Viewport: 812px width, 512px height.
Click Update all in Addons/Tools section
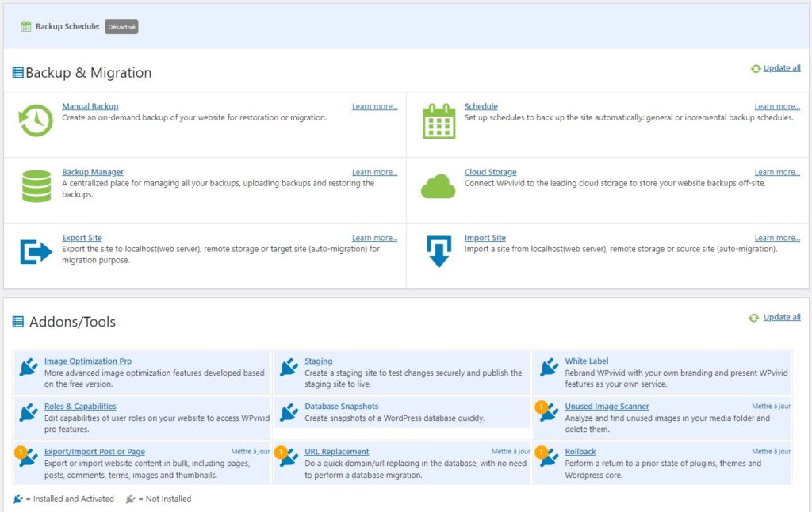(782, 317)
